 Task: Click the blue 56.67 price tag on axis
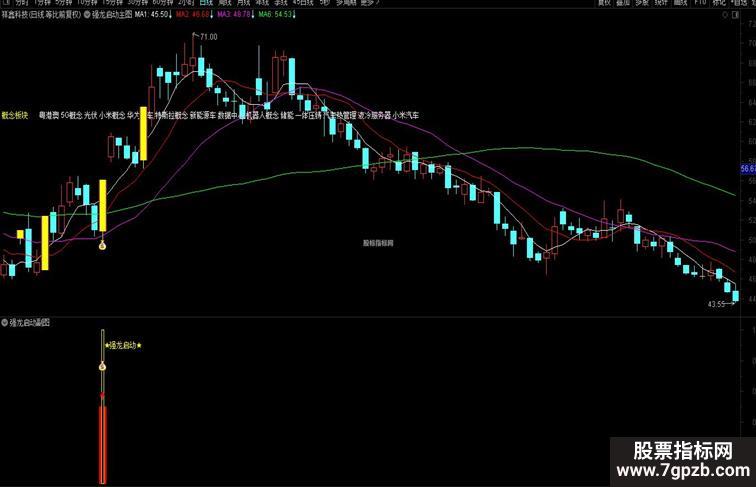748,169
